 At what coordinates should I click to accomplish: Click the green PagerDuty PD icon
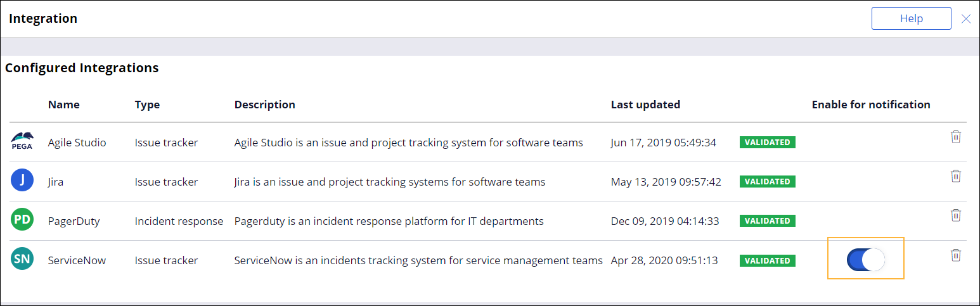22,220
